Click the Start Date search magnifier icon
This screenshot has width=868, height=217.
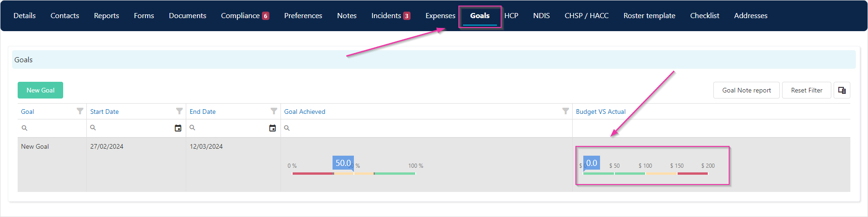[93, 128]
